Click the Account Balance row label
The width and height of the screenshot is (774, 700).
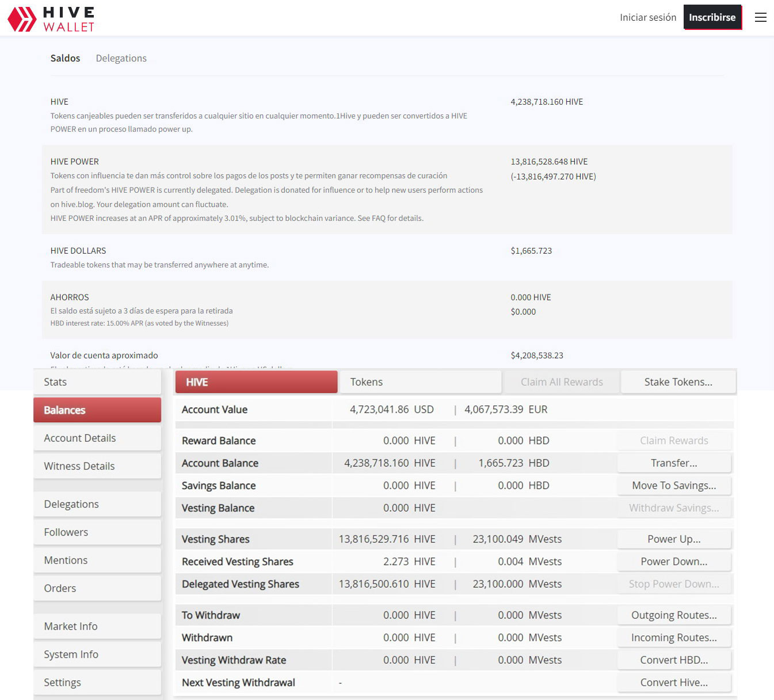(220, 463)
